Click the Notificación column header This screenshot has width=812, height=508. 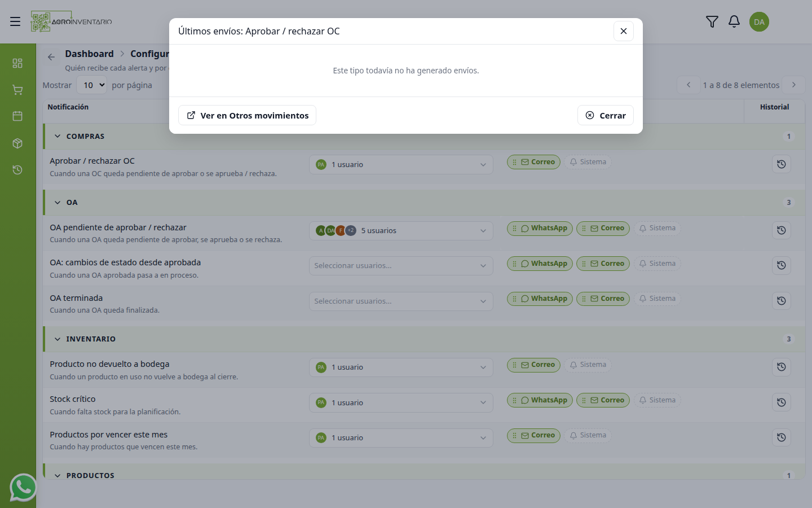[x=68, y=107]
